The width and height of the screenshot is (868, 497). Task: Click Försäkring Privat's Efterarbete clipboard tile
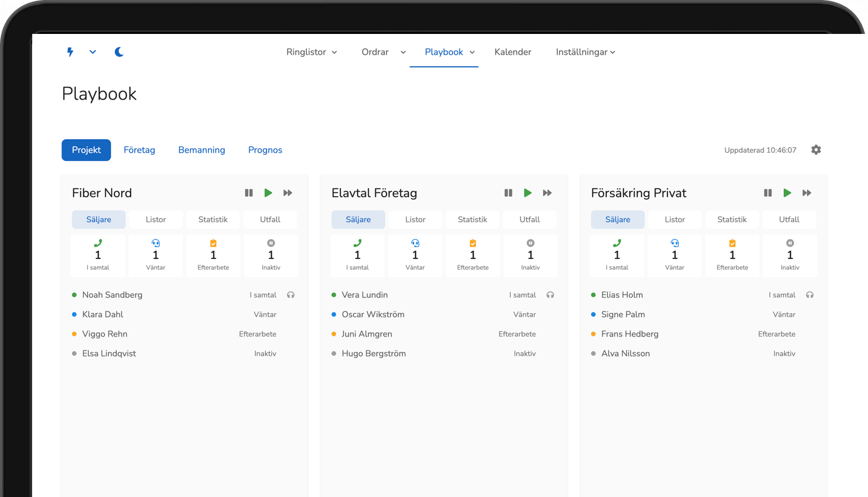click(x=732, y=256)
